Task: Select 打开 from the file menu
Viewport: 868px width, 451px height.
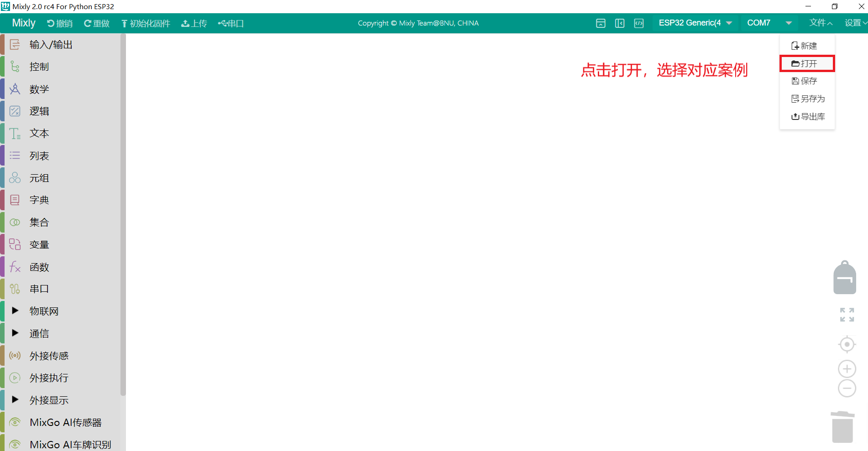Action: pyautogui.click(x=807, y=63)
